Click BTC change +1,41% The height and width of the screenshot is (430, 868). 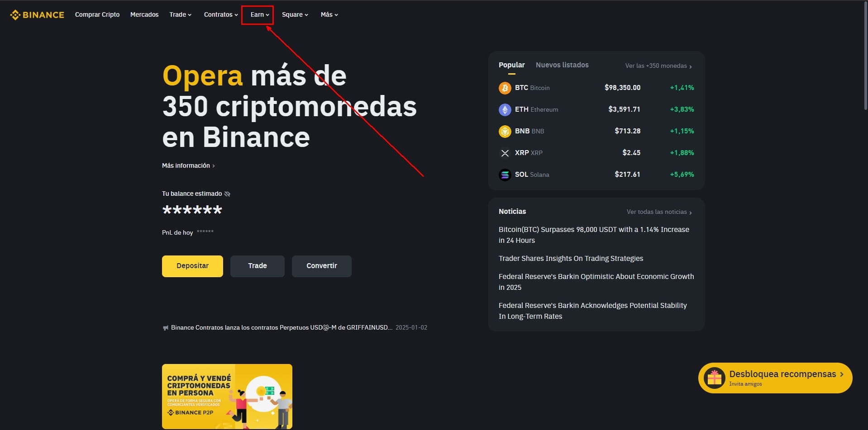click(x=682, y=88)
